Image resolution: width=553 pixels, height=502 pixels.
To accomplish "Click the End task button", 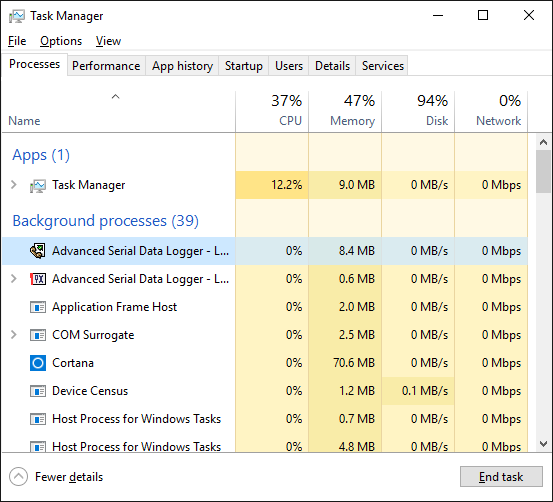I will 501,477.
